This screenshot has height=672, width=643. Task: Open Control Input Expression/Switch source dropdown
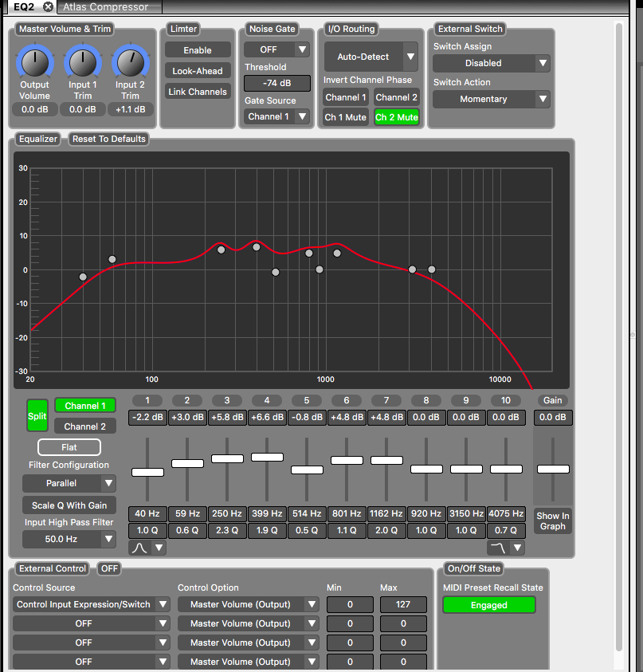92,604
